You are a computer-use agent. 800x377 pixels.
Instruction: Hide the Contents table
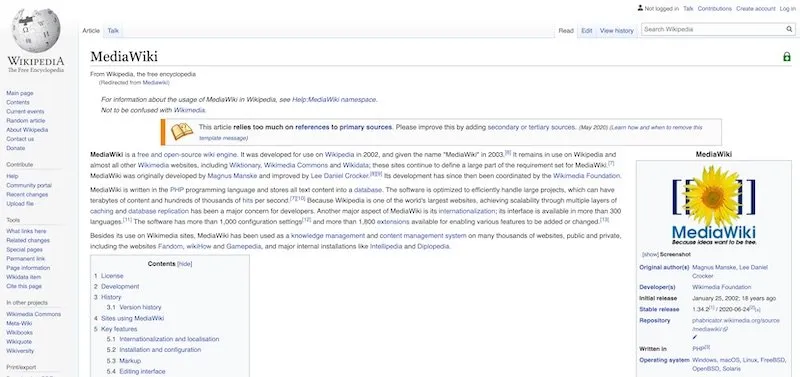tap(185, 264)
